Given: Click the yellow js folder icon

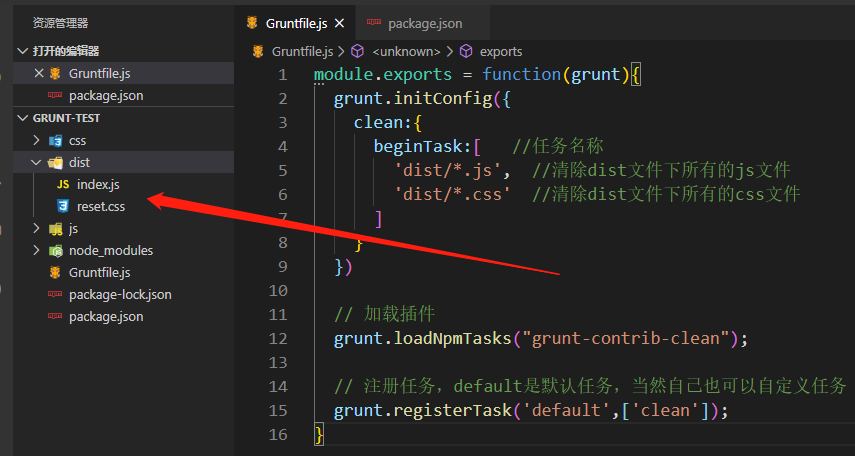Looking at the screenshot, I should pyautogui.click(x=55, y=229).
